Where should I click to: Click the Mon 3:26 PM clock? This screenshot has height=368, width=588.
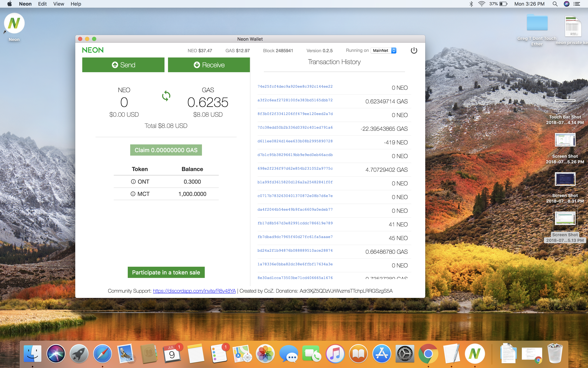click(529, 4)
